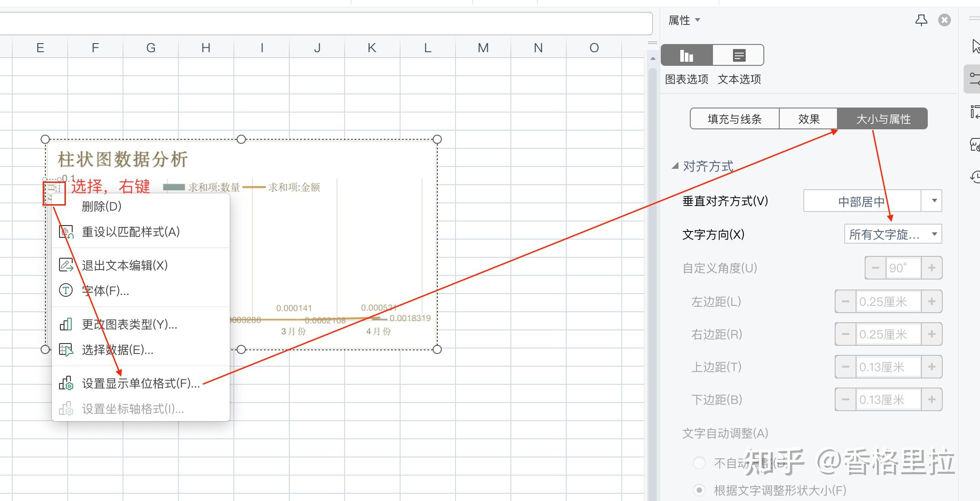Decrease 左边距 value
Screen dimensions: 980x501
(x=845, y=301)
